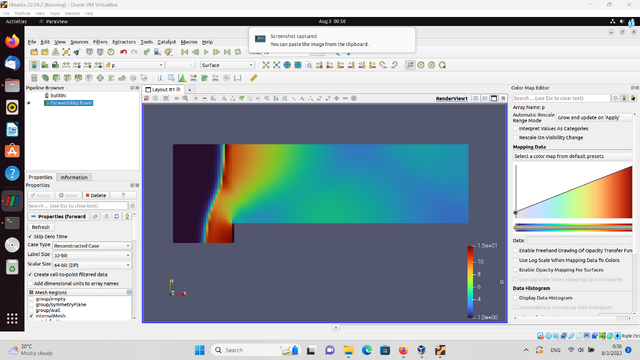Switch to the Information tab
This screenshot has height=360, width=640.
[x=74, y=178]
